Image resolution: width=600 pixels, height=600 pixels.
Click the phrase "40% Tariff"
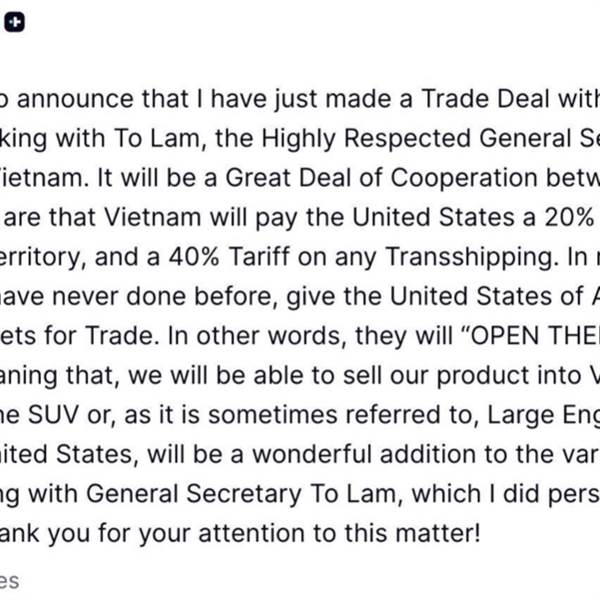click(230, 257)
